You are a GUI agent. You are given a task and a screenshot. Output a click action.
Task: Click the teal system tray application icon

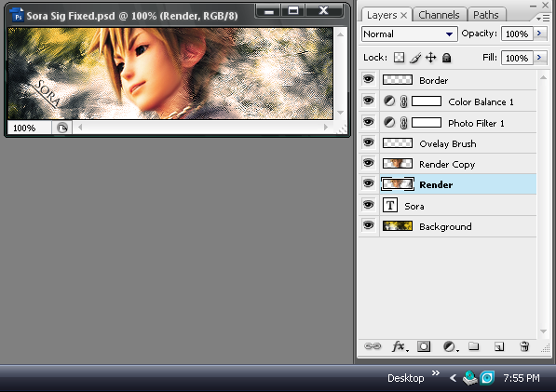[487, 378]
